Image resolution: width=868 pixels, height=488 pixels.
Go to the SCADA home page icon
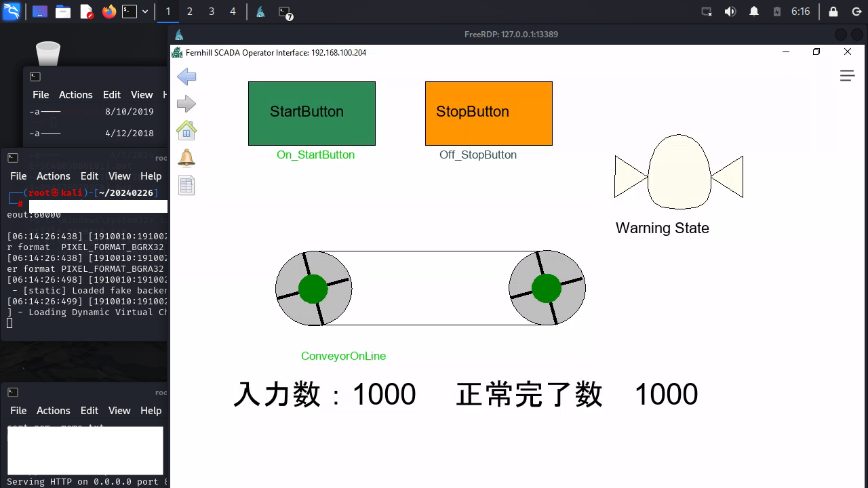[x=186, y=130]
